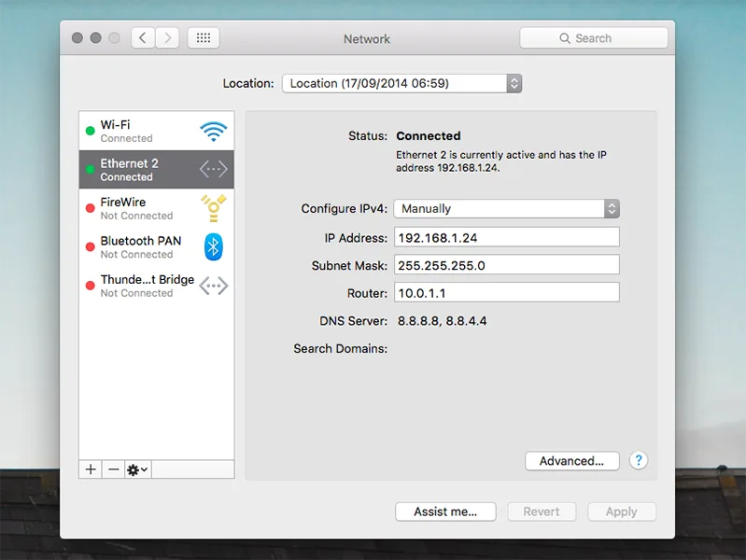Close the Network window

[x=77, y=37]
